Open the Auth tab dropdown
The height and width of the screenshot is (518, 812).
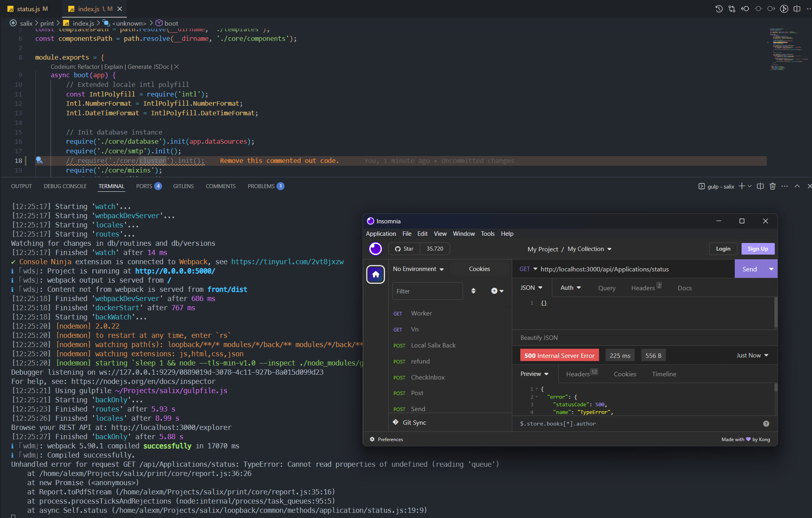click(570, 288)
